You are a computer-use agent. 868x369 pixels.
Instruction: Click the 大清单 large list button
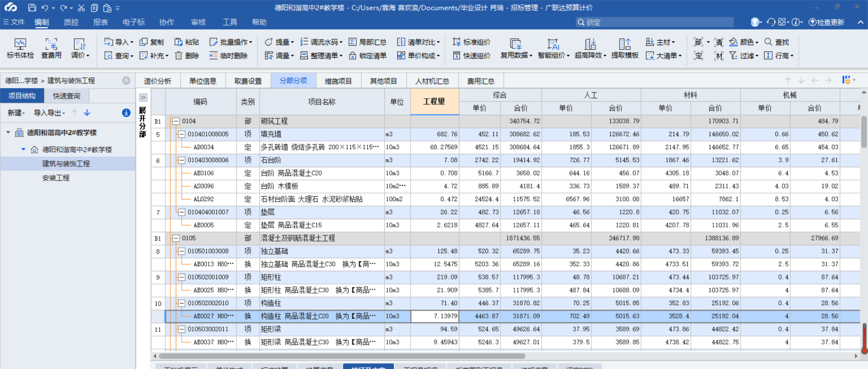tap(663, 56)
